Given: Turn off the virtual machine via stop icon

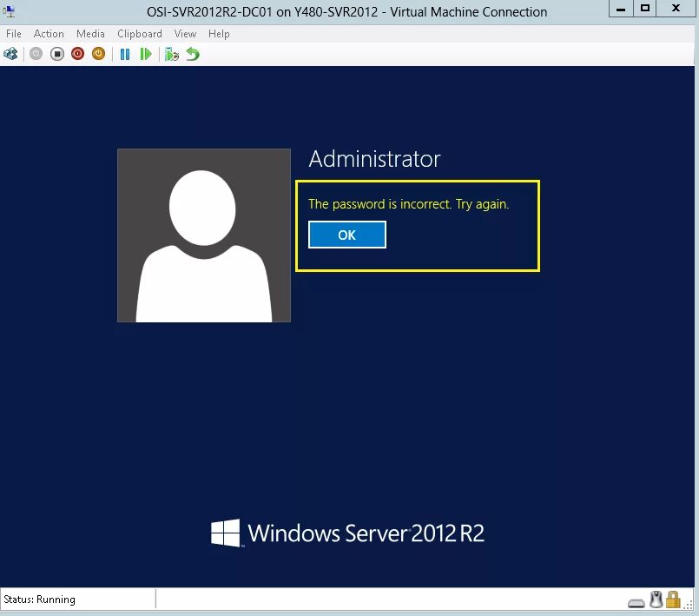Looking at the screenshot, I should coord(56,53).
